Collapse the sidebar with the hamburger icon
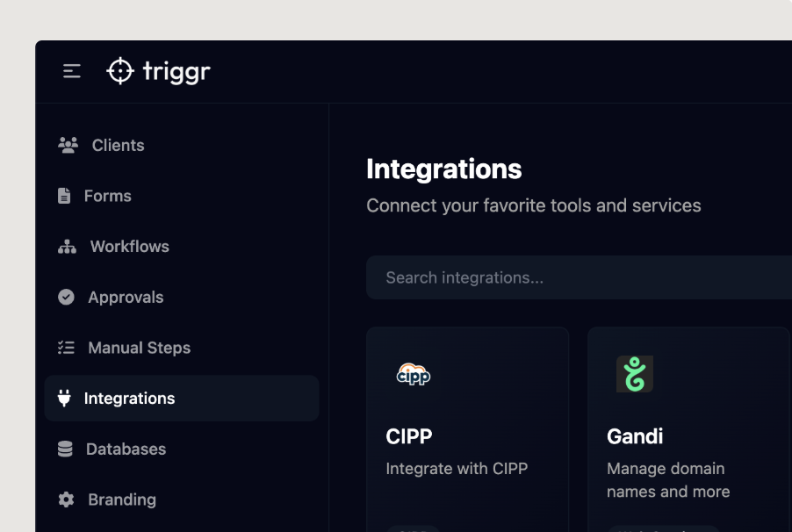Screen dimensions: 792x532 click(x=72, y=71)
